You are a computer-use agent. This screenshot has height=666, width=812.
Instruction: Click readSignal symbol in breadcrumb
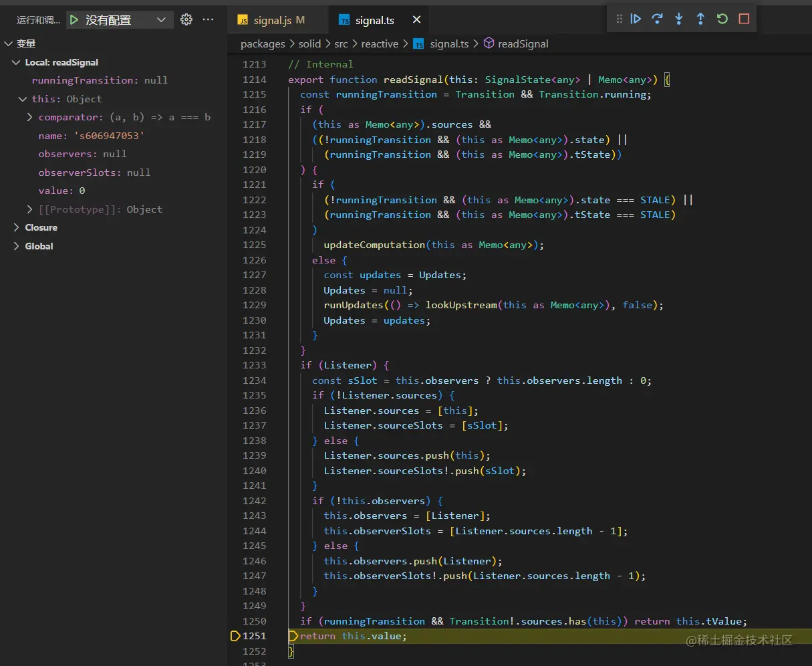(x=523, y=44)
